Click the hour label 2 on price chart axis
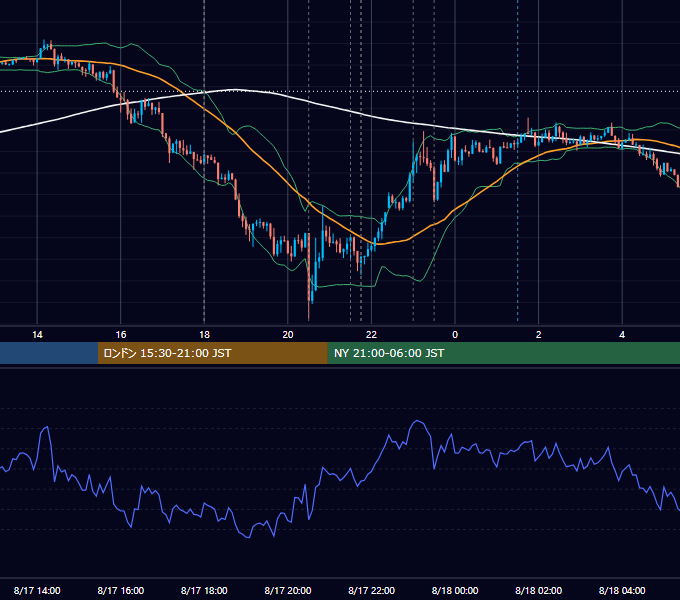Viewport: 680px width, 600px height. (x=539, y=335)
